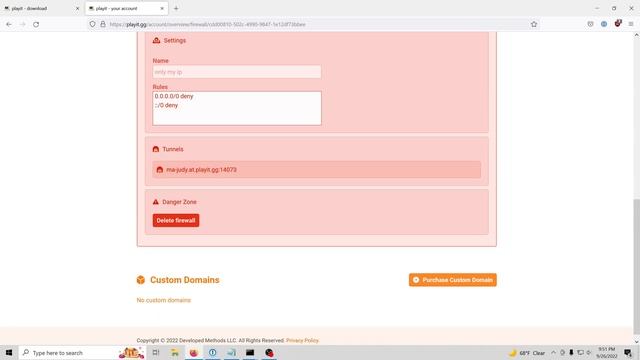Click the Custom Domains box icon
640x360 pixels.
pos(141,280)
